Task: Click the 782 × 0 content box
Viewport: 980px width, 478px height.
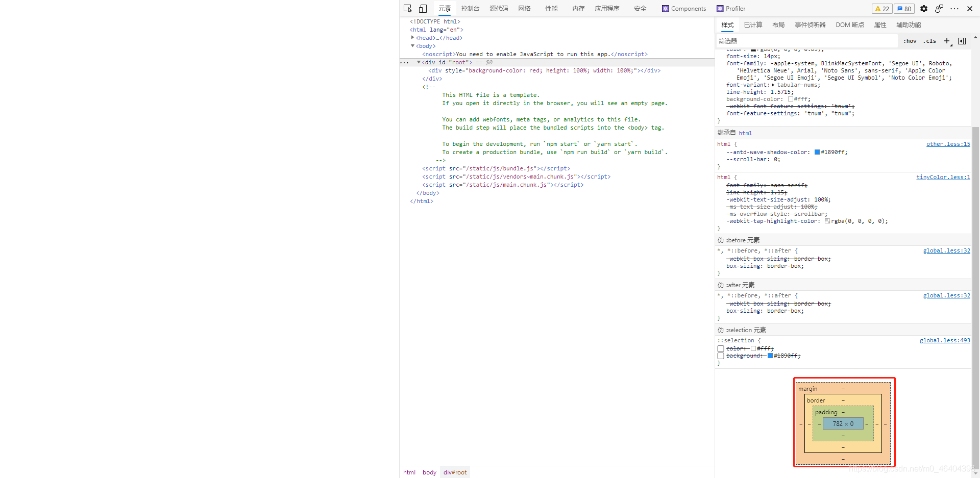Action: coord(843,423)
